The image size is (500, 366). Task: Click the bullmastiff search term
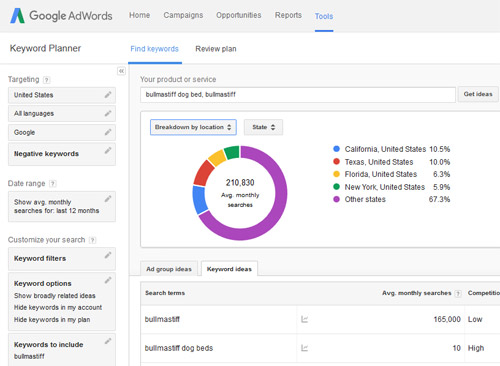tap(162, 319)
